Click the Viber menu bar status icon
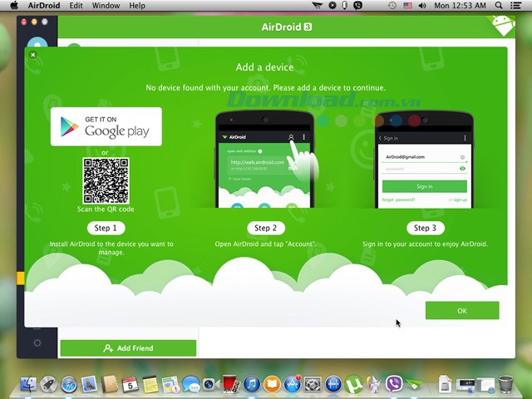532x399 pixels. point(357,6)
